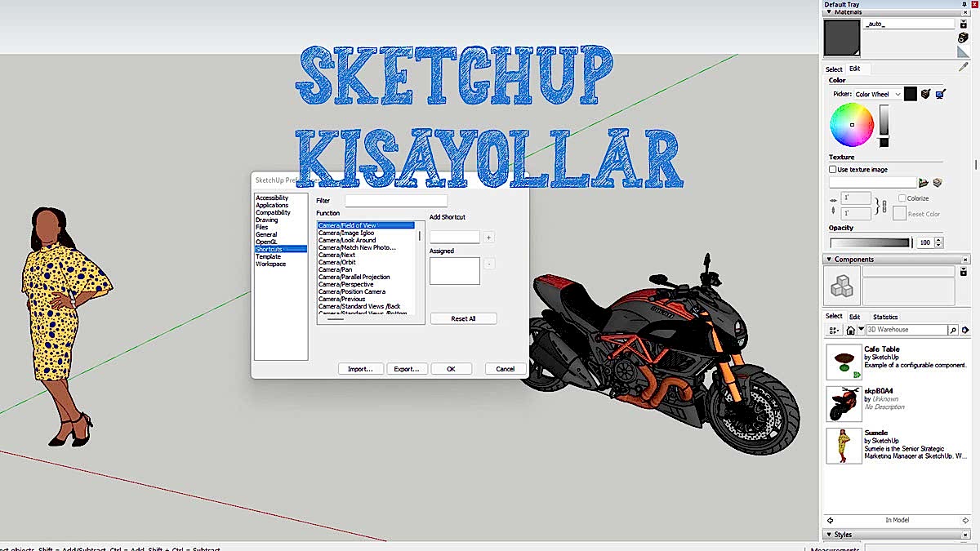Click the 3D Warehouse search field
Viewport: 980px width, 551px height.
(906, 330)
